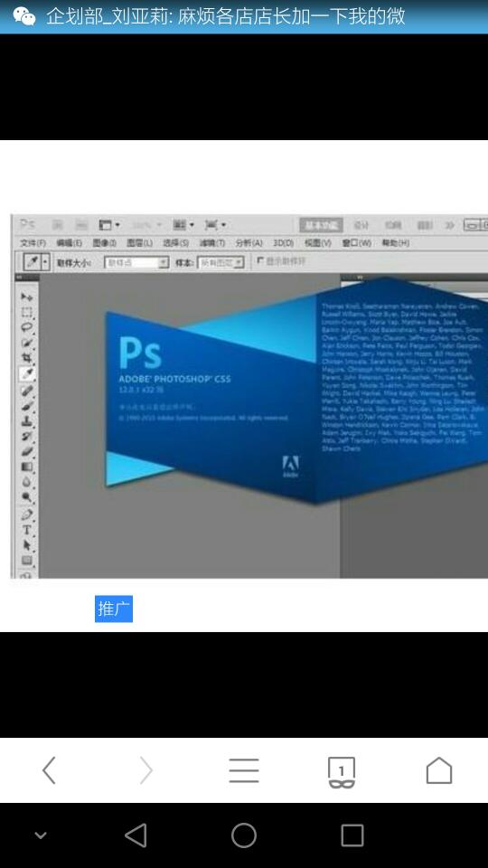Image resolution: width=488 pixels, height=868 pixels.
Task: Expand more workspaces with the double chevron
Action: (x=449, y=225)
